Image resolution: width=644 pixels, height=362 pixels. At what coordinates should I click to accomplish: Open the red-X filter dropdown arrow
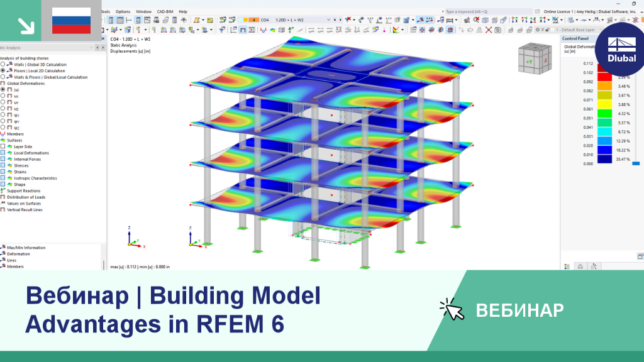pos(354,19)
